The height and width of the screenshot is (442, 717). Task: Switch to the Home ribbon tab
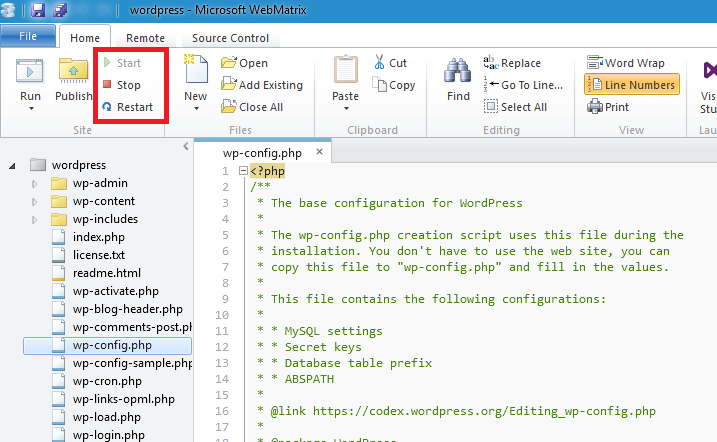pyautogui.click(x=85, y=38)
